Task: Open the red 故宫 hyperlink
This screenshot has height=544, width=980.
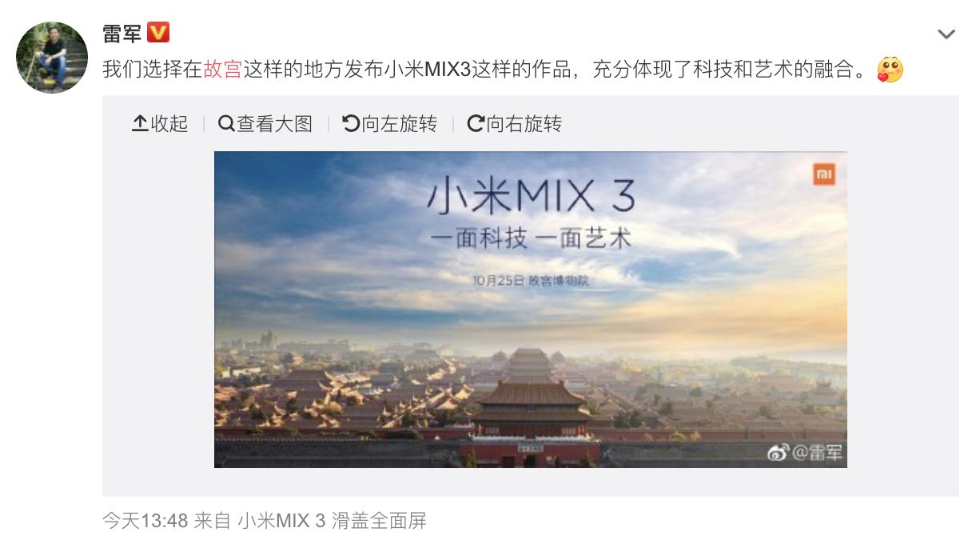Action: pos(223,70)
